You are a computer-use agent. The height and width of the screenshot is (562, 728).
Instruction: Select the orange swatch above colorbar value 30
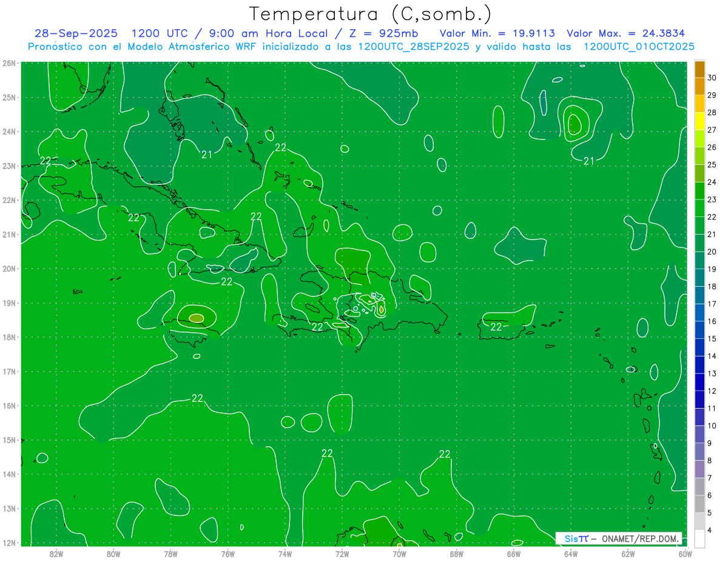699,69
